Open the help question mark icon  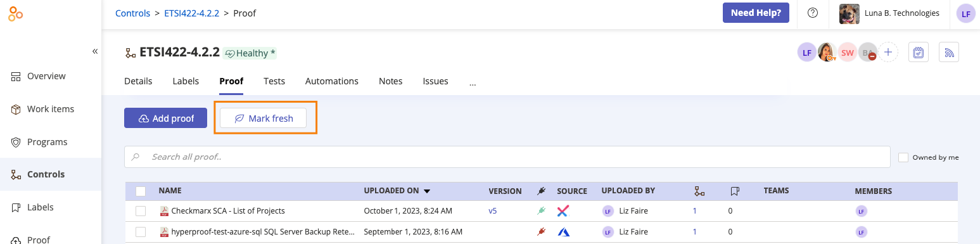click(813, 13)
